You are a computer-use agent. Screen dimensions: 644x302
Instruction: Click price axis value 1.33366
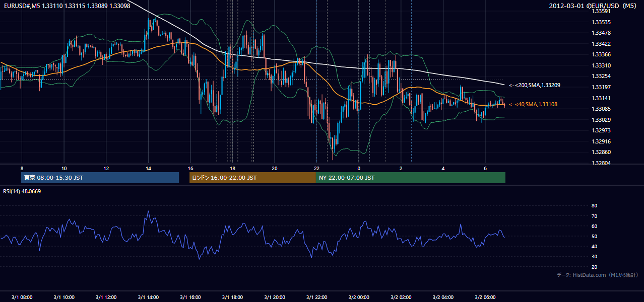601,54
